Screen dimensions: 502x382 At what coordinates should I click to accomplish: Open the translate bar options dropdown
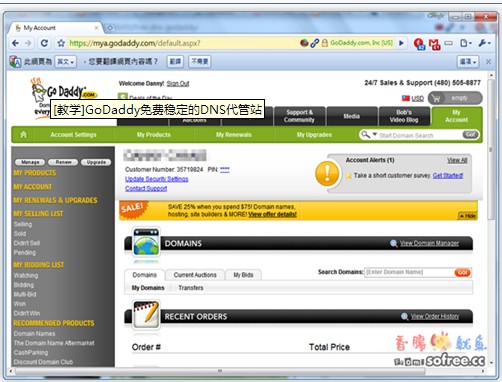pos(468,62)
